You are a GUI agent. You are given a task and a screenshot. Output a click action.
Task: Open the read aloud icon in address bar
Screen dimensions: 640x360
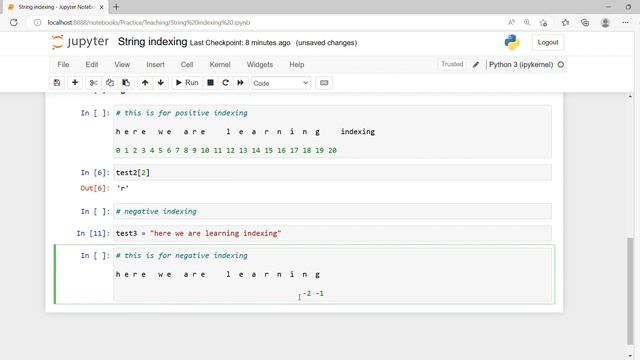[511, 22]
